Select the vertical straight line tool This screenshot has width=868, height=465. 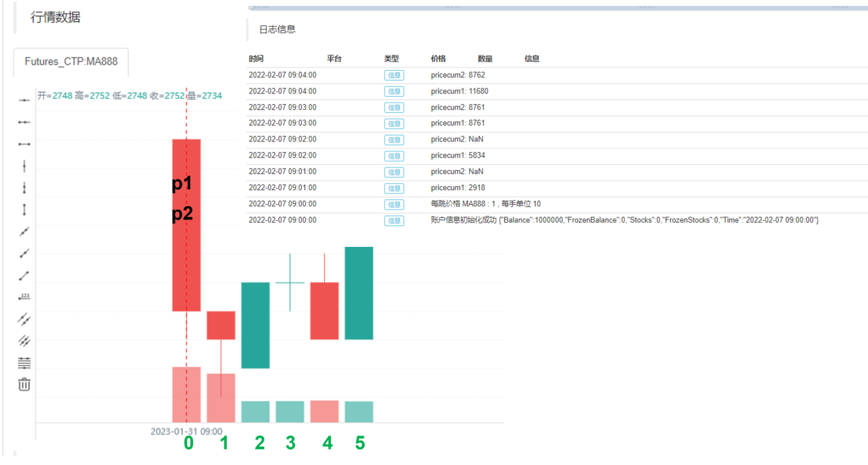[x=24, y=166]
